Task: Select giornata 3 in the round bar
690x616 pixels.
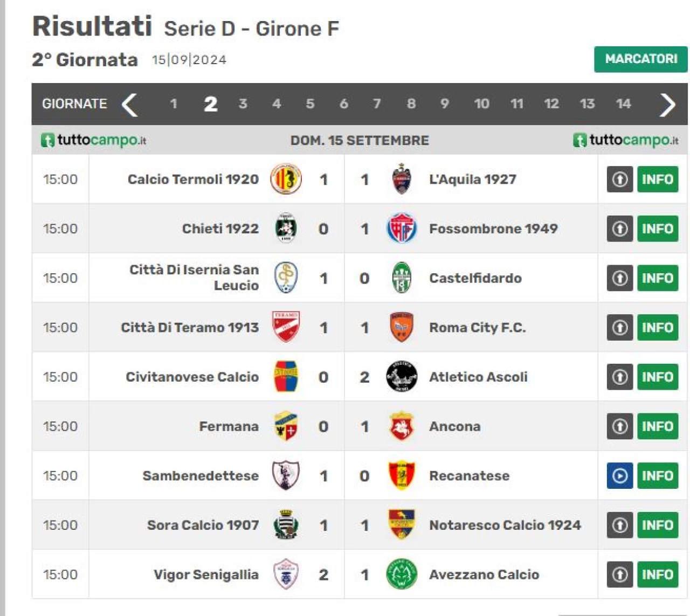Action: coord(243,103)
